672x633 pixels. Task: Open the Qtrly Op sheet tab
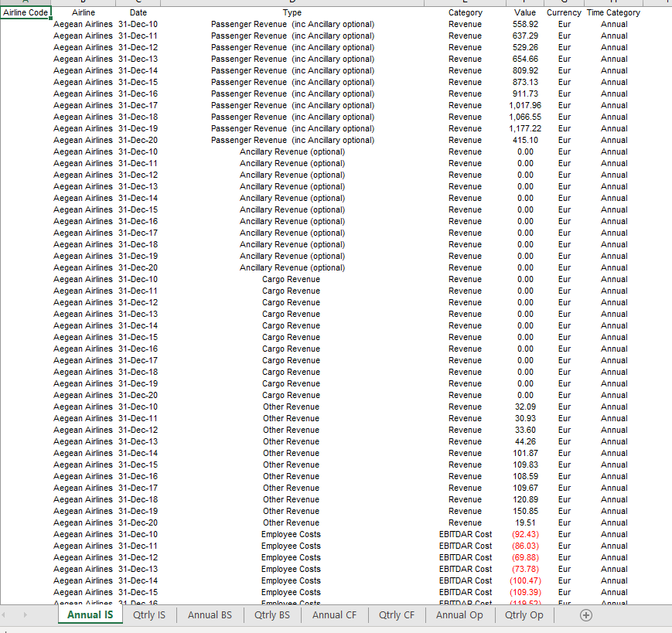pos(524,615)
